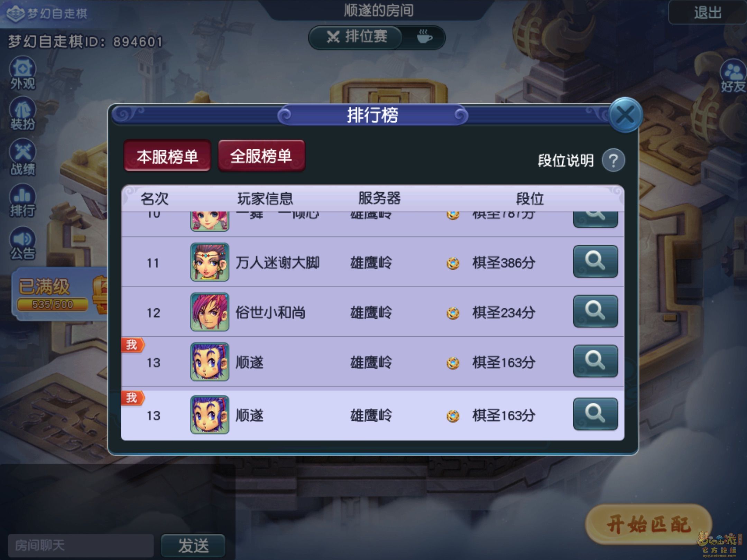Click the 退出 exit button
The image size is (747, 560).
[707, 13]
